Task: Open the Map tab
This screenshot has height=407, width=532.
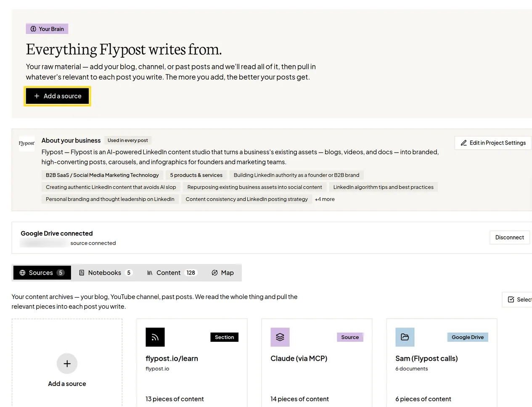Action: click(x=222, y=273)
